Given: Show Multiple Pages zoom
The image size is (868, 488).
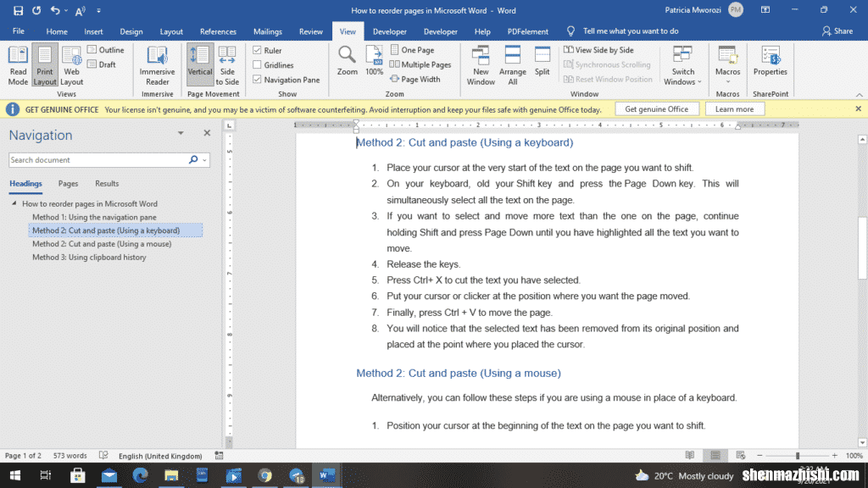Looking at the screenshot, I should coord(420,64).
